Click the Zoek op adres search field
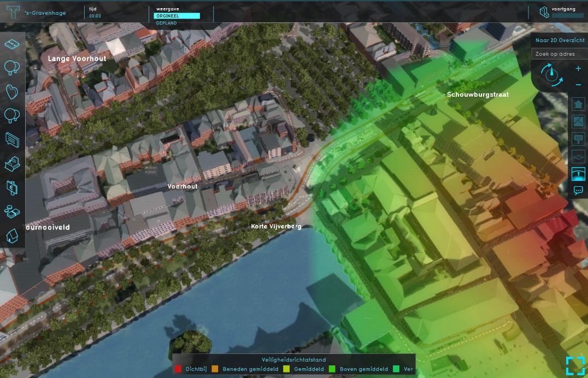The width and height of the screenshot is (588, 378). (x=558, y=54)
